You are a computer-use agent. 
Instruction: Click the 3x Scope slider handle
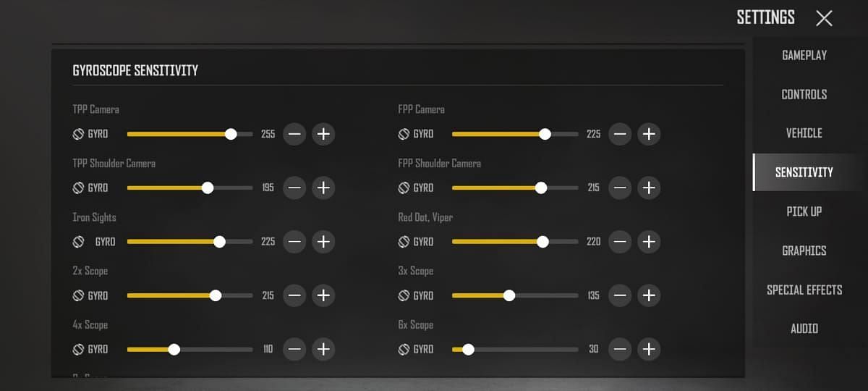[509, 295]
